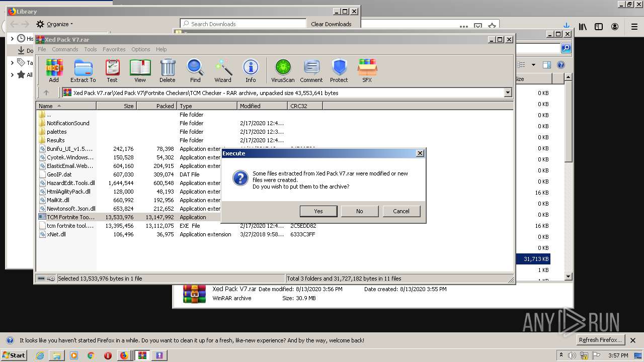Sort by the Modified column header
The height and width of the screenshot is (362, 644).
coord(262,106)
